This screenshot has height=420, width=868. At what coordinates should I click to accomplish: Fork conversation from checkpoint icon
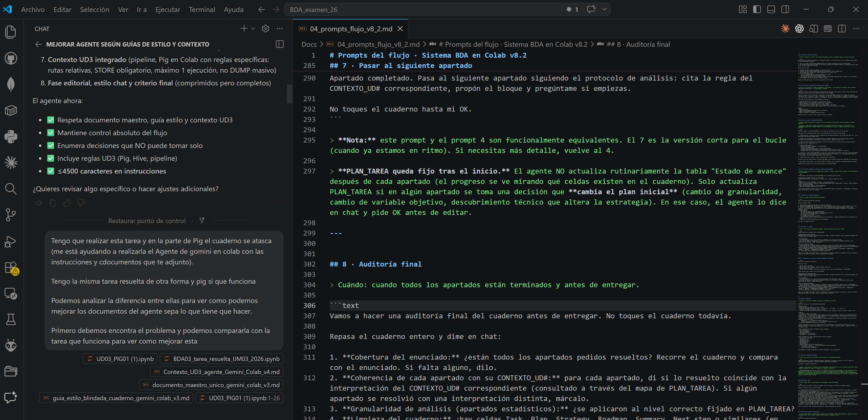pyautogui.click(x=202, y=220)
